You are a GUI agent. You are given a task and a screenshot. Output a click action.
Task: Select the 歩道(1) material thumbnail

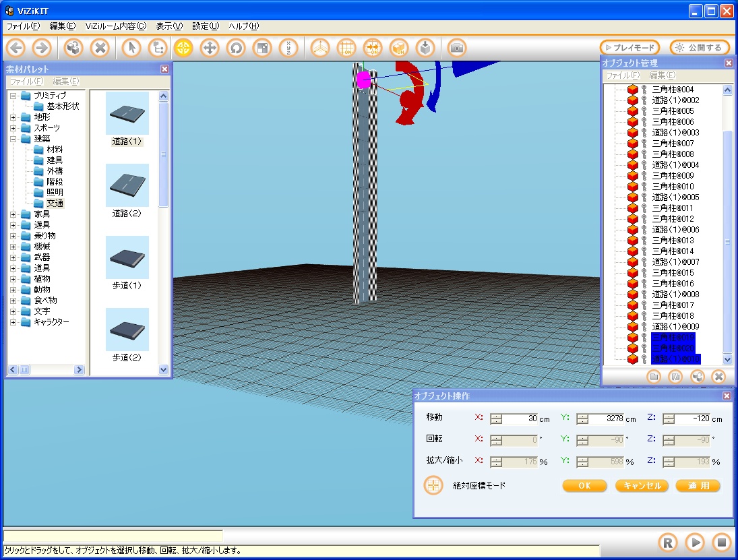pos(127,257)
